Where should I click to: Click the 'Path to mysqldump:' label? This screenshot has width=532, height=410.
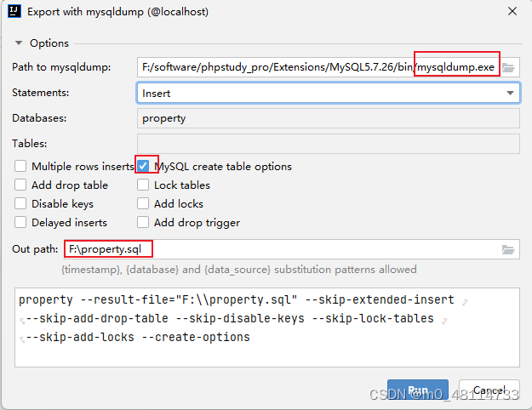click(61, 67)
